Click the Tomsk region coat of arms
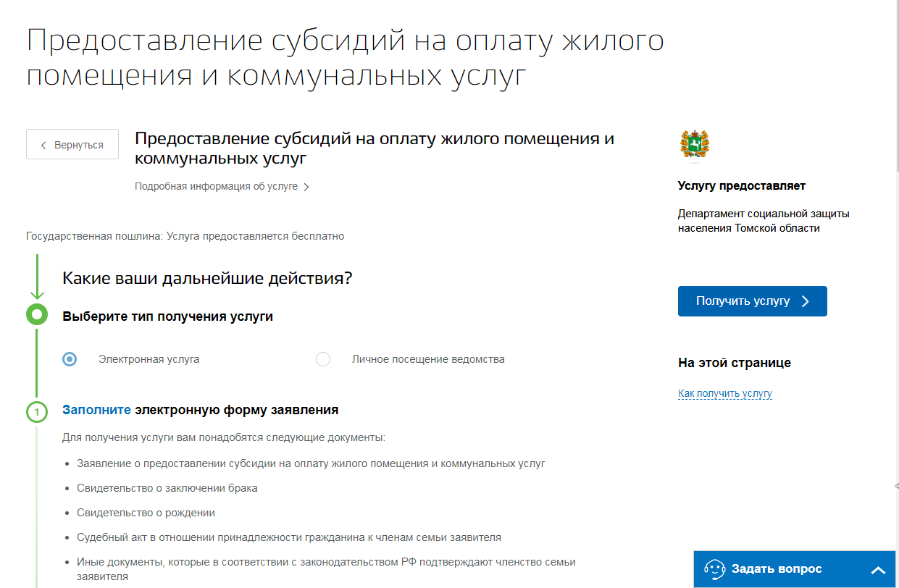 (x=695, y=145)
